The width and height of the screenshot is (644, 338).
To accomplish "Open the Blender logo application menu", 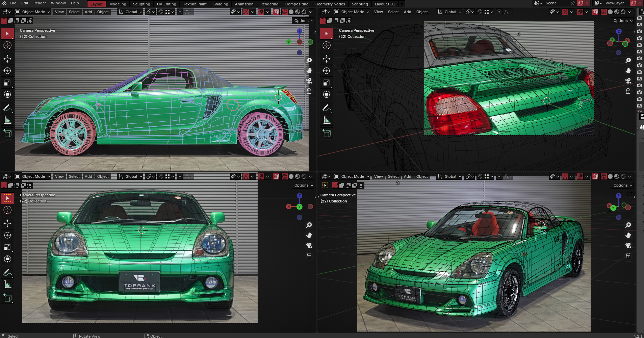I will (x=4, y=3).
